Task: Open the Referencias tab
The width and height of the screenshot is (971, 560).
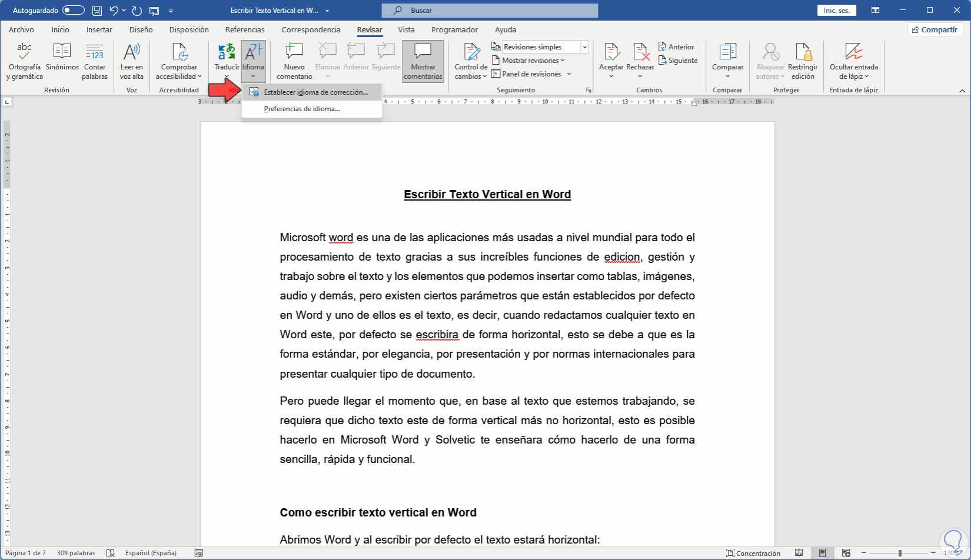Action: [245, 29]
